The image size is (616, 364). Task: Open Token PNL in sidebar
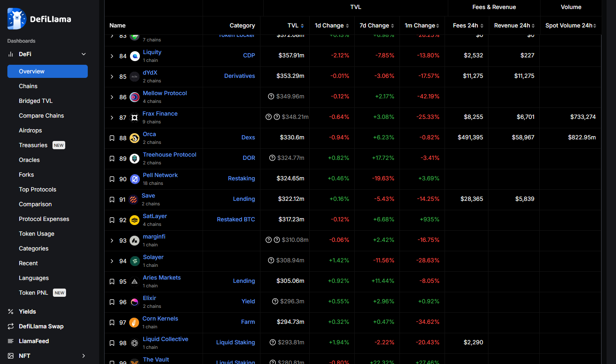point(34,293)
